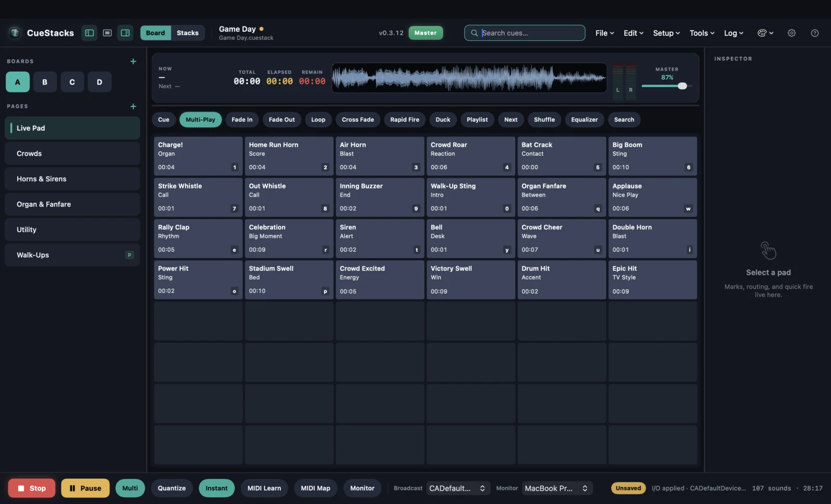This screenshot has height=504, width=831.
Task: Click the MIDI Map button
Action: [x=315, y=488]
